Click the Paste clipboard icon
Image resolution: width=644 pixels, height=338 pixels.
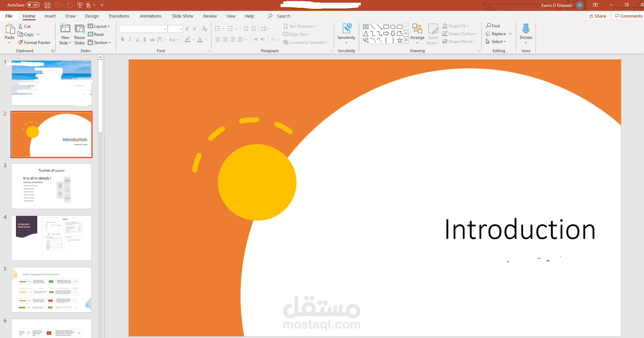9,29
